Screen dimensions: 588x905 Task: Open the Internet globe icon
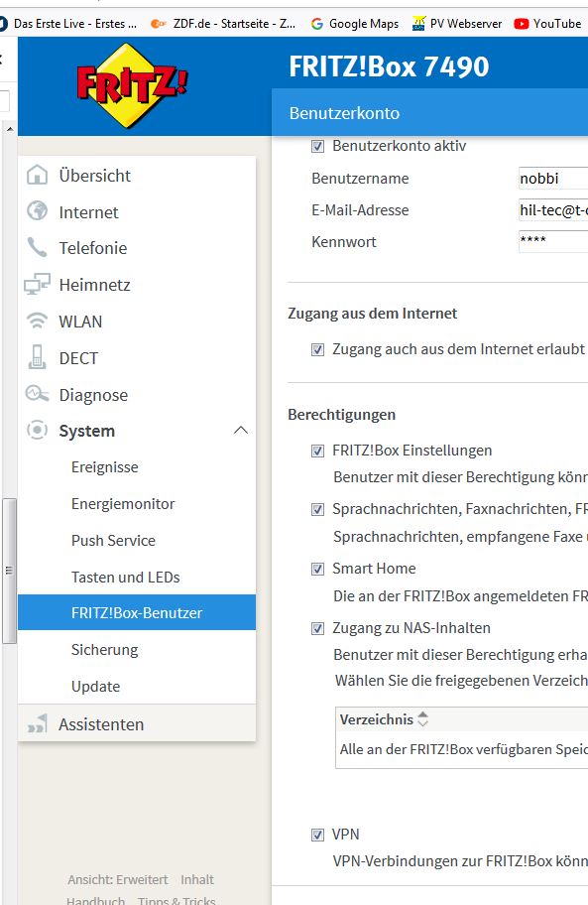click(38, 211)
